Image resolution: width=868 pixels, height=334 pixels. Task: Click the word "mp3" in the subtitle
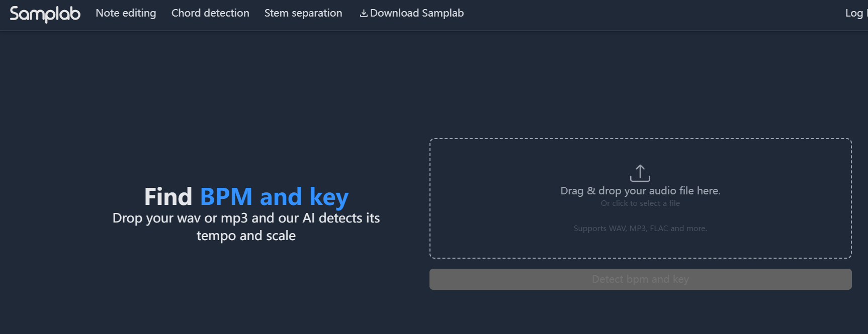pyautogui.click(x=234, y=218)
